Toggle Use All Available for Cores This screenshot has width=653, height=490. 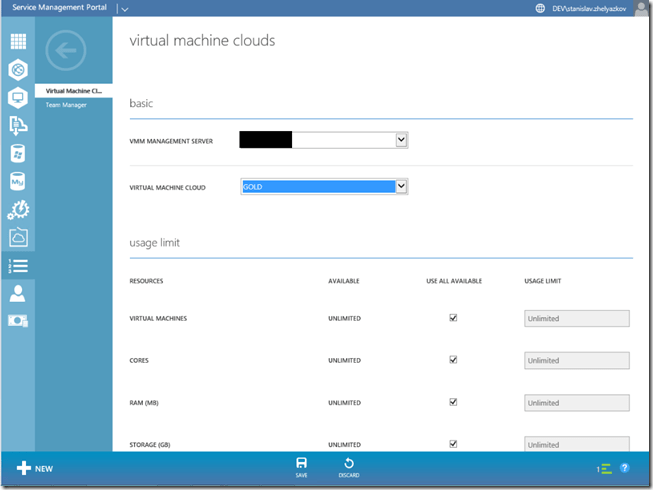pos(453,360)
